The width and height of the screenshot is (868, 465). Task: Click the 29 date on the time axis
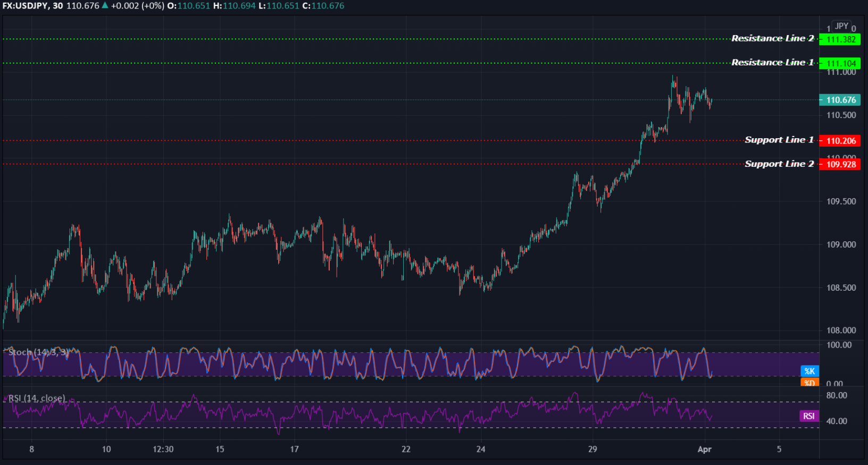click(x=592, y=450)
